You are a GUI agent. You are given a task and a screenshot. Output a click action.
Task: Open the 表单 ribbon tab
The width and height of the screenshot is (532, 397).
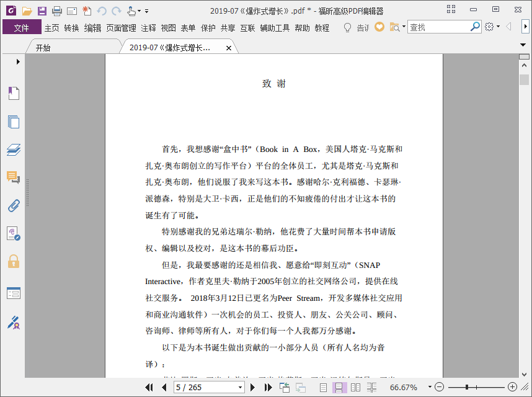point(188,28)
